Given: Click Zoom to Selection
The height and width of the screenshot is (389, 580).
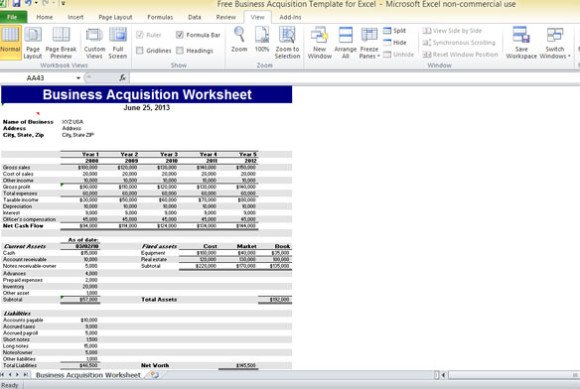Looking at the screenshot, I should [x=287, y=42].
